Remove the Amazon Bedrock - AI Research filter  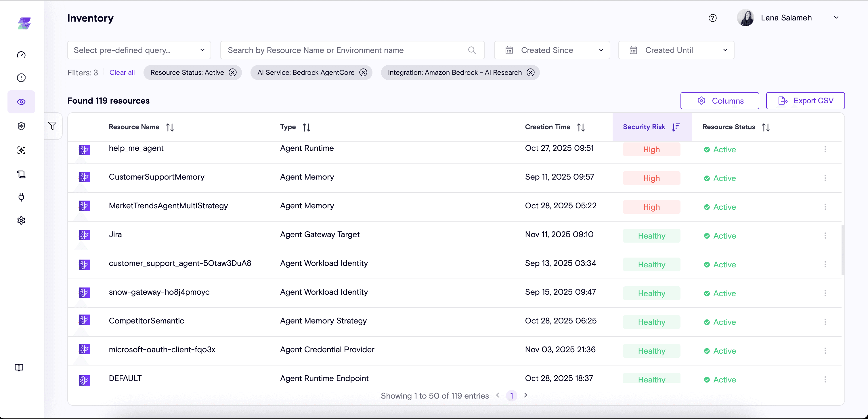pos(531,73)
